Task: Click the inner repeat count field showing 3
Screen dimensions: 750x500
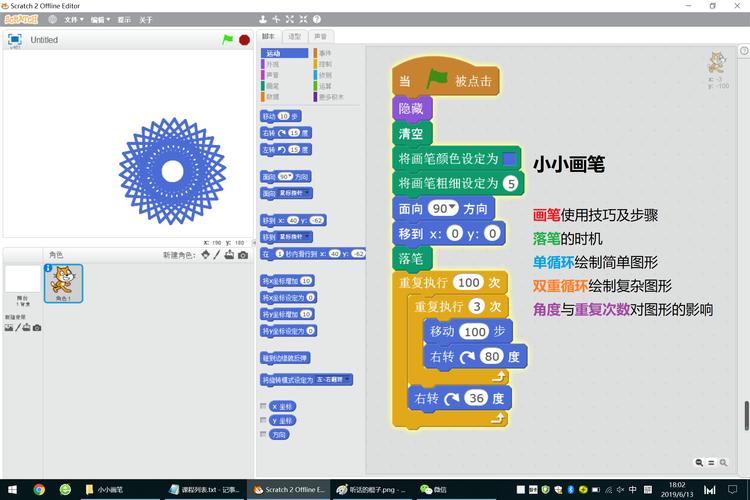Action: 476,306
